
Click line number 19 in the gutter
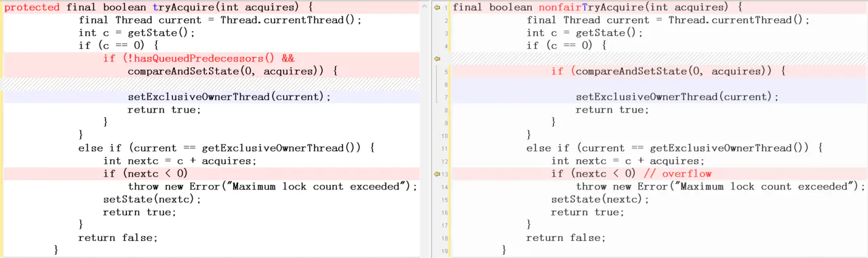click(x=444, y=251)
